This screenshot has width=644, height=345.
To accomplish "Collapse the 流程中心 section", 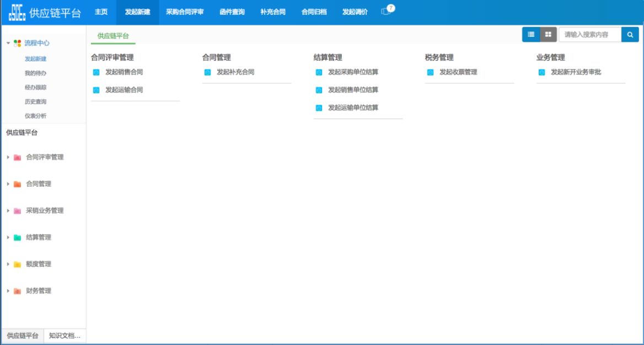I will tap(8, 43).
